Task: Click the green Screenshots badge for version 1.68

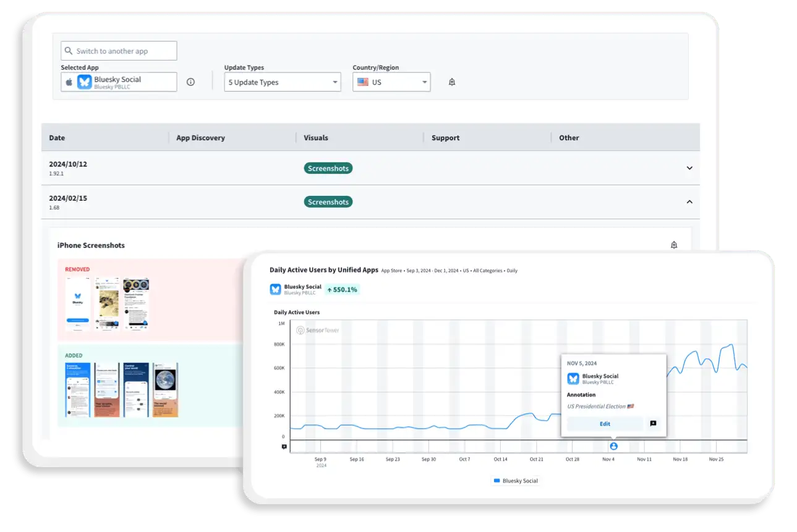Action: (328, 201)
